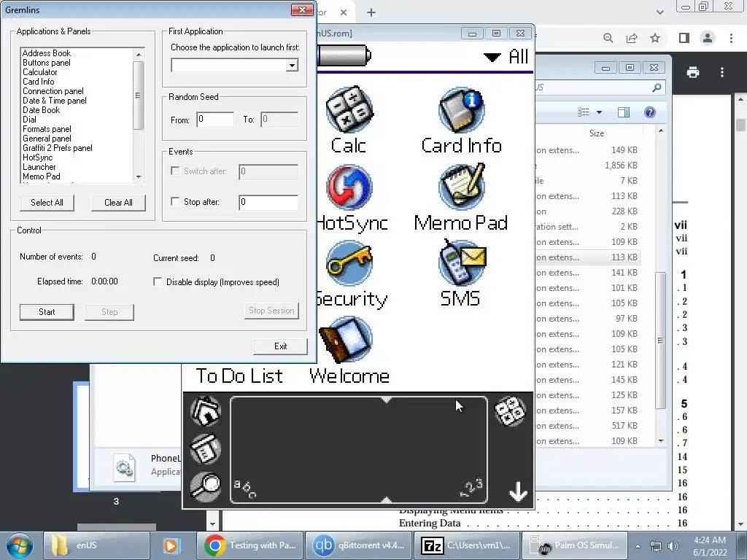747x560 pixels.
Task: Open the All category dropdown in launcher
Action: click(506, 57)
